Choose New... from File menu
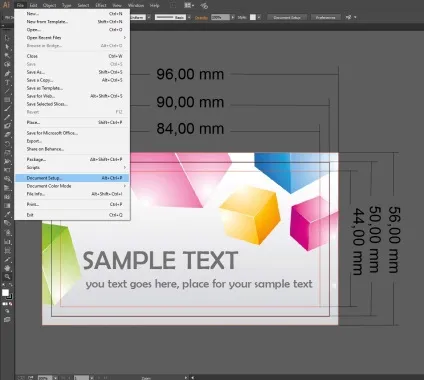This screenshot has width=424, height=380. click(x=72, y=14)
